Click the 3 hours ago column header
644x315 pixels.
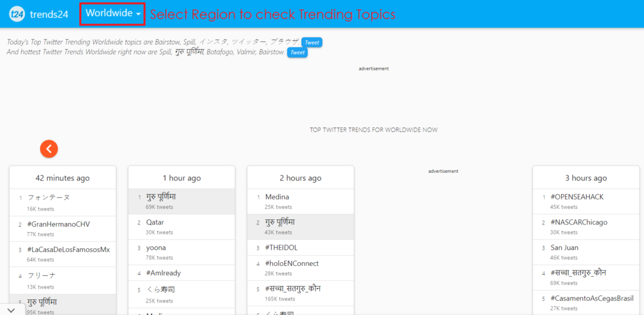[x=586, y=178]
